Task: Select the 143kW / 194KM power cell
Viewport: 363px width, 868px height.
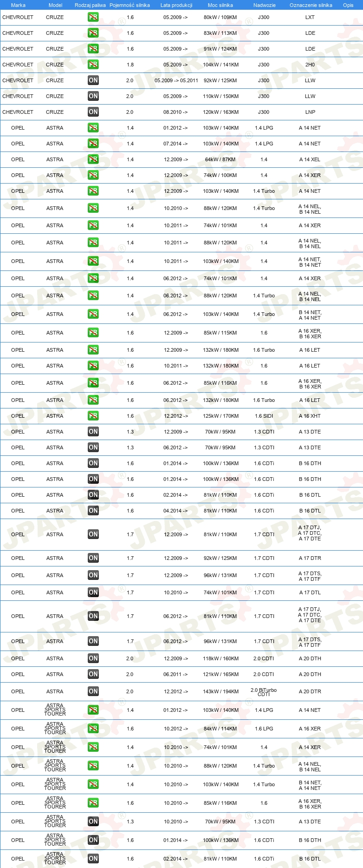Action: pos(220,691)
